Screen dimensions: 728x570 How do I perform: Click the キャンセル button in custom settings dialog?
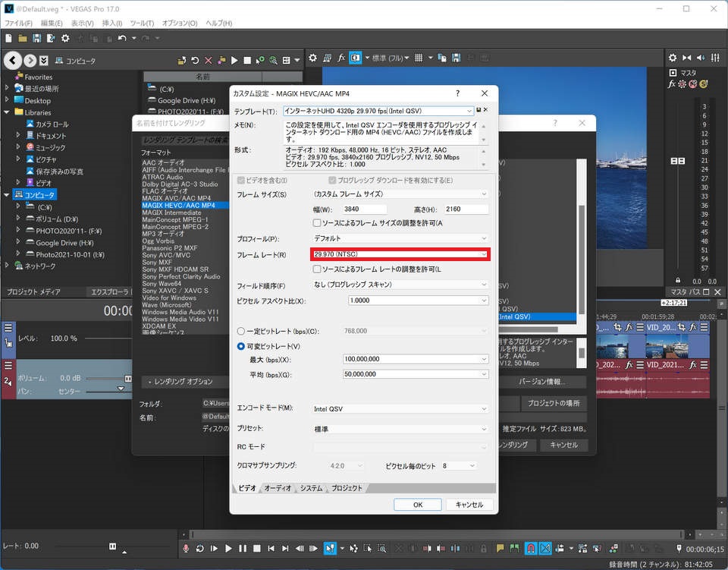coord(469,505)
